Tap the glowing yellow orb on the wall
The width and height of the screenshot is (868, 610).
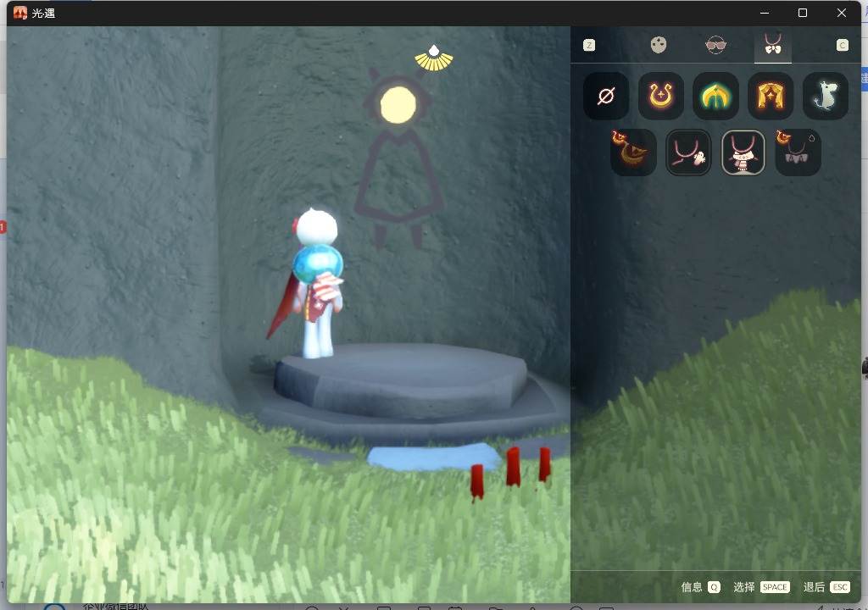click(398, 105)
